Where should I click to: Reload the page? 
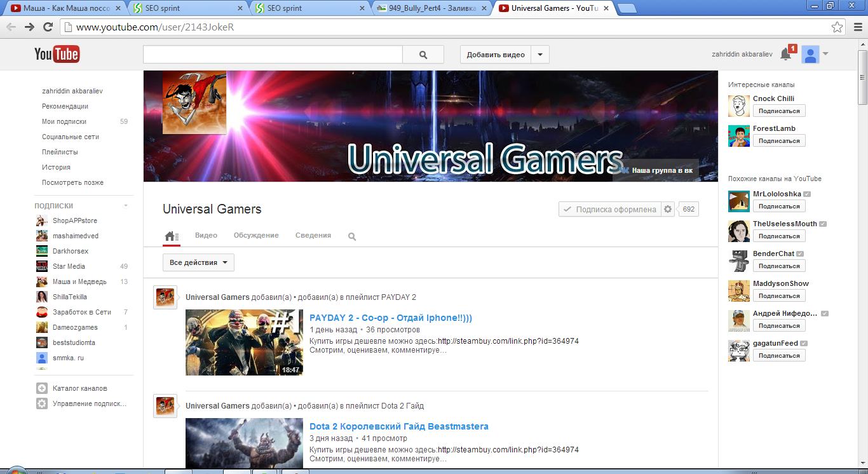click(x=48, y=27)
